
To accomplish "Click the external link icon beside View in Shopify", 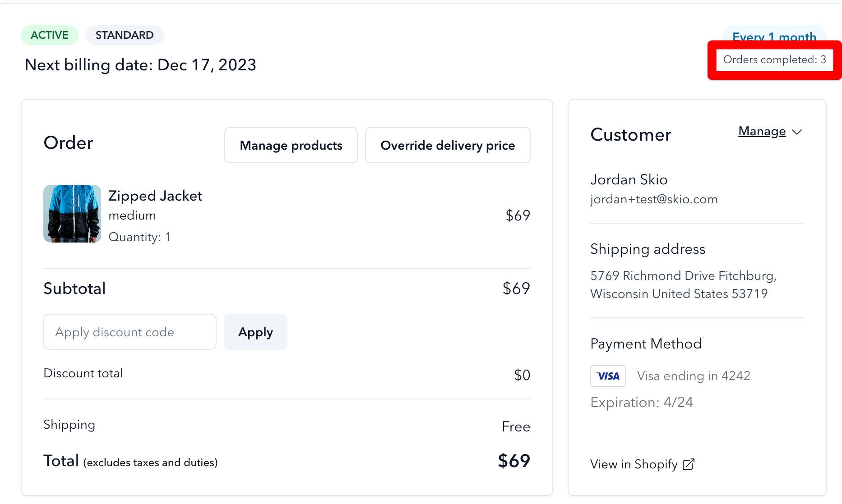I will pos(689,464).
